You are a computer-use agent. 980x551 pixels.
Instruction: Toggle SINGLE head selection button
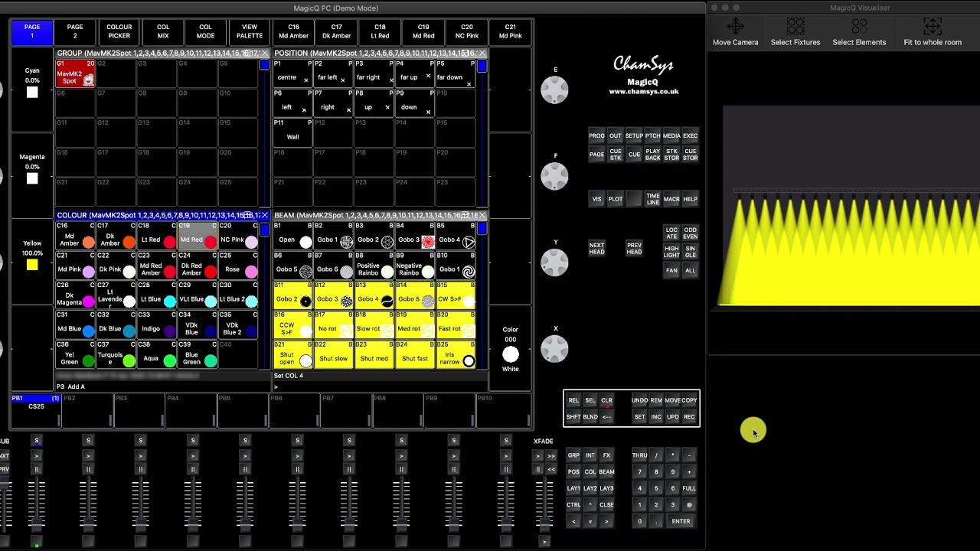[x=690, y=252]
